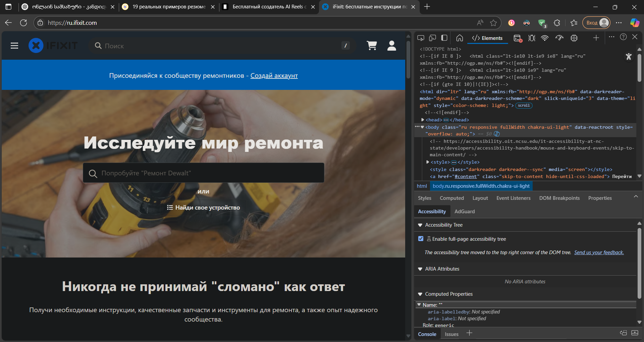Screen dimensions: 644x342
Task: Collapse the body element node
Action: tap(423, 127)
